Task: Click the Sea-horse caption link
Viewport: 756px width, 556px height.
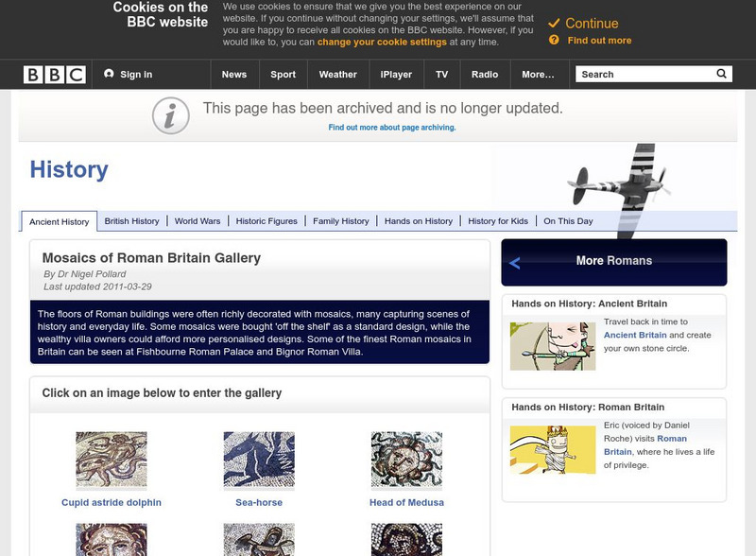Action: 259,502
